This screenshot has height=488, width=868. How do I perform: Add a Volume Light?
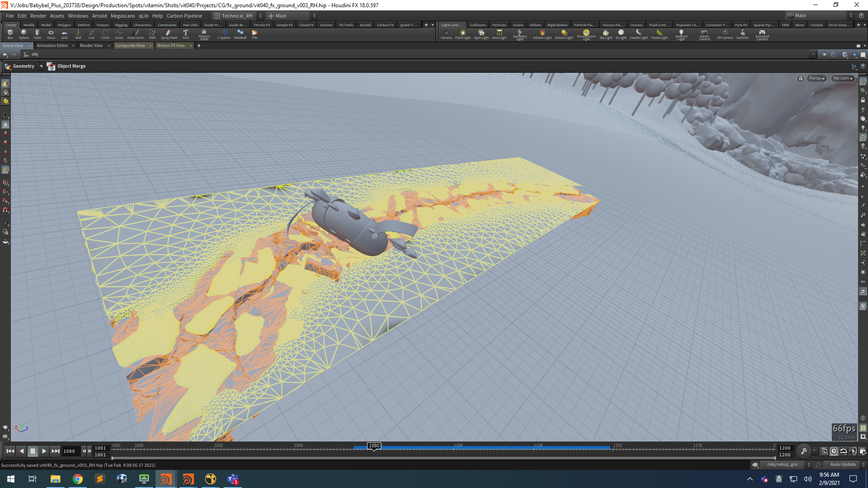pyautogui.click(x=542, y=34)
